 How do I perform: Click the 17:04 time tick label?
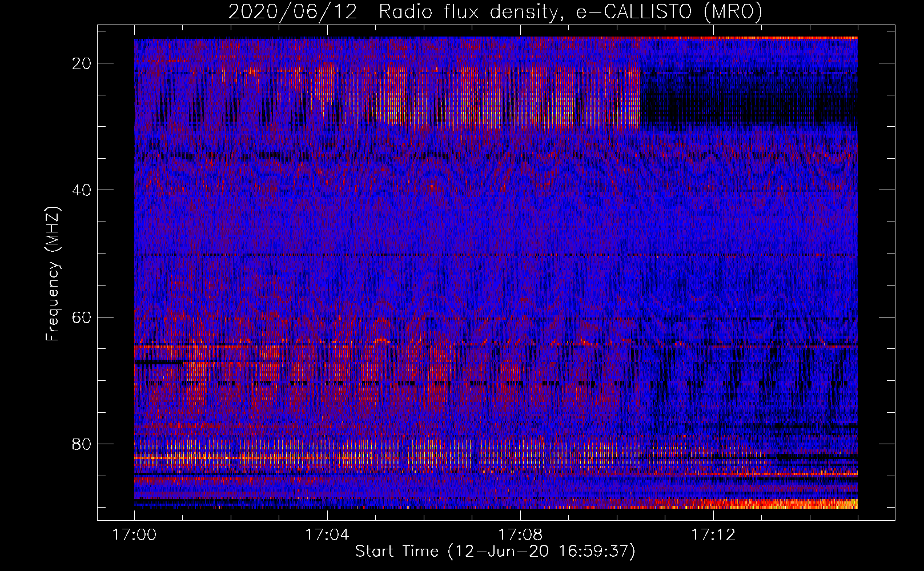tap(327, 535)
